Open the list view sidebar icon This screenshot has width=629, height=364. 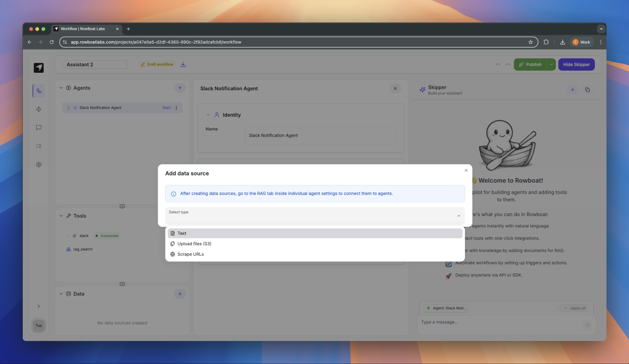[39, 146]
